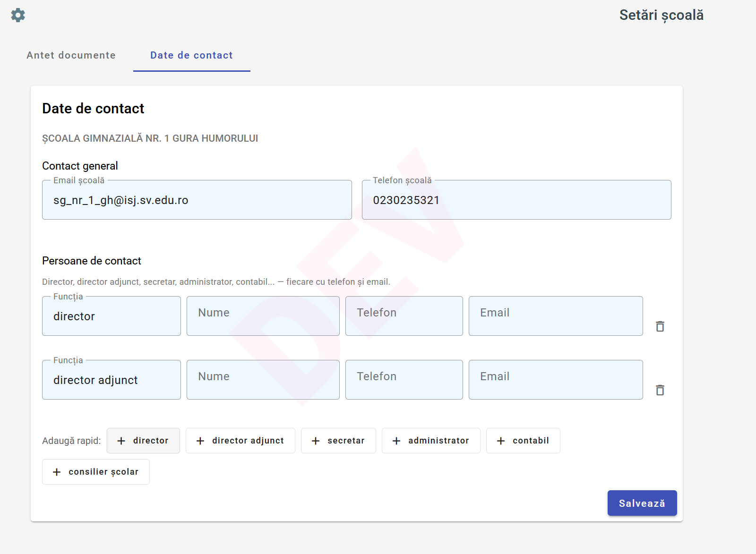756x554 pixels.
Task: Focus the Email field in director adjunct row
Action: coord(556,380)
